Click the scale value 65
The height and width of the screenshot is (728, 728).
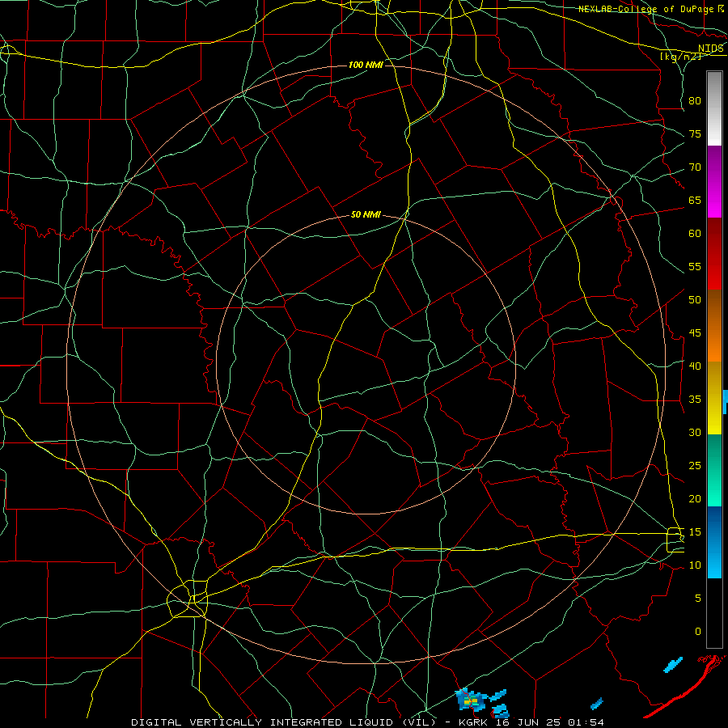(x=695, y=200)
